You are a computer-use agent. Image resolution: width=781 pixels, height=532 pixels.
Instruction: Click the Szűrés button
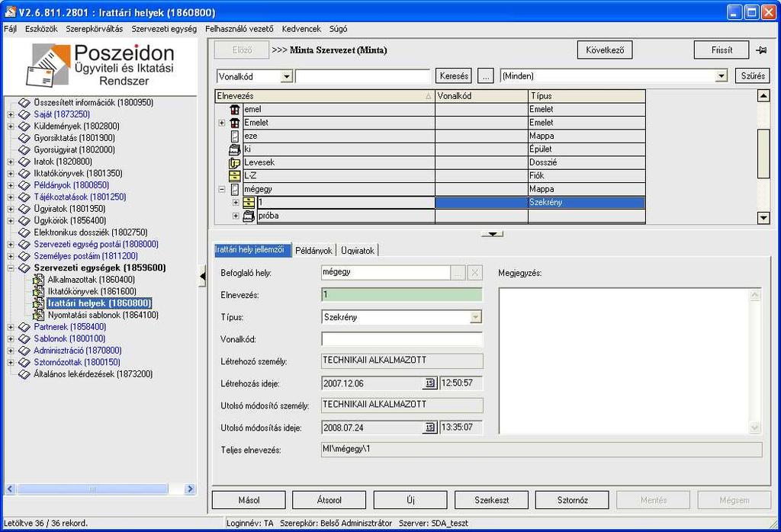click(753, 76)
